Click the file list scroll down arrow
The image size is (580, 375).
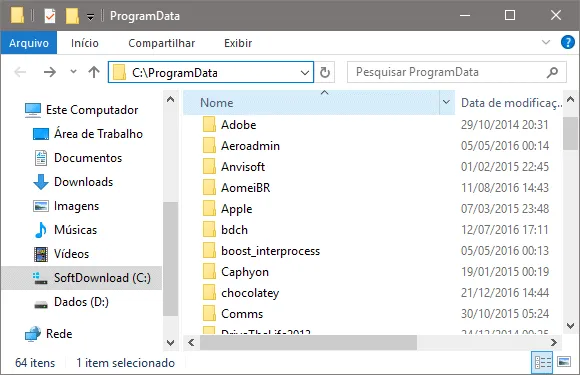570,326
